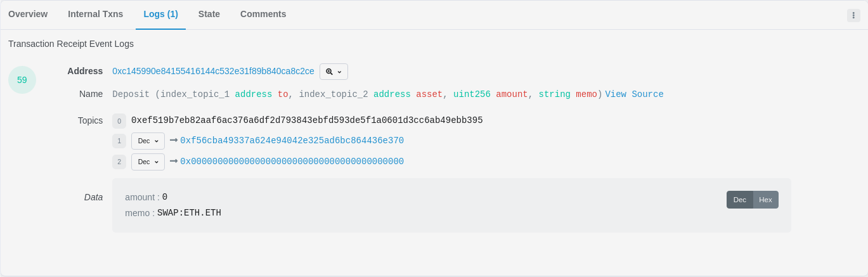Open the Comments tab

(x=263, y=14)
